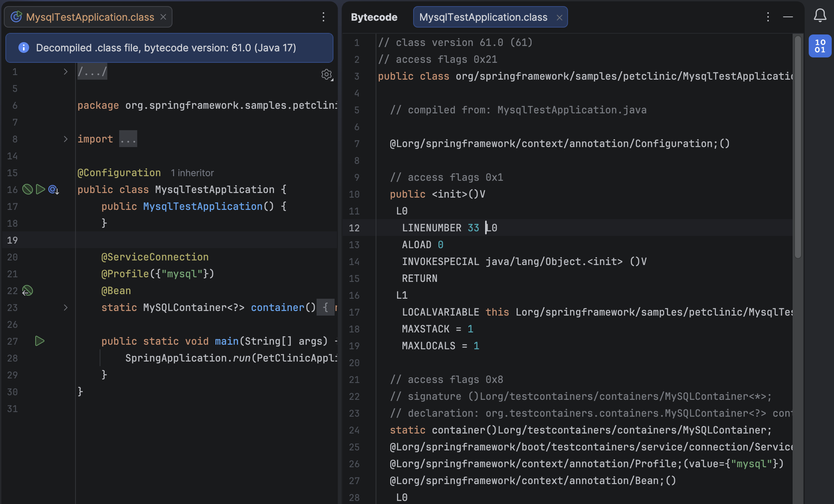The height and width of the screenshot is (504, 834).
Task: Click the bytecode panel vertical scrollbar
Action: (798, 147)
